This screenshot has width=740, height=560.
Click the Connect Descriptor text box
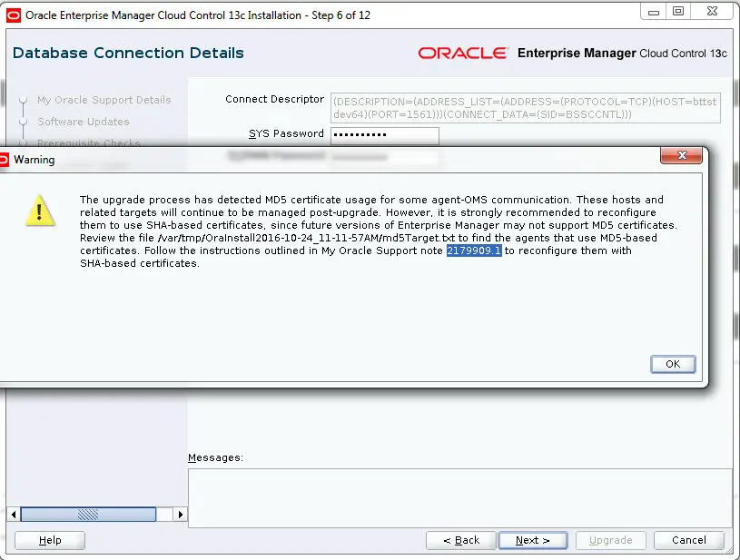point(526,108)
